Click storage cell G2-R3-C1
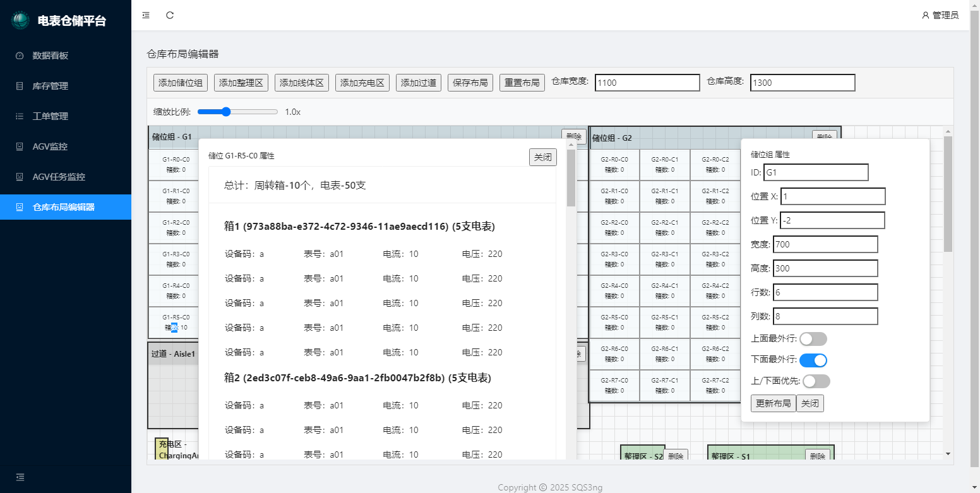 (x=665, y=259)
